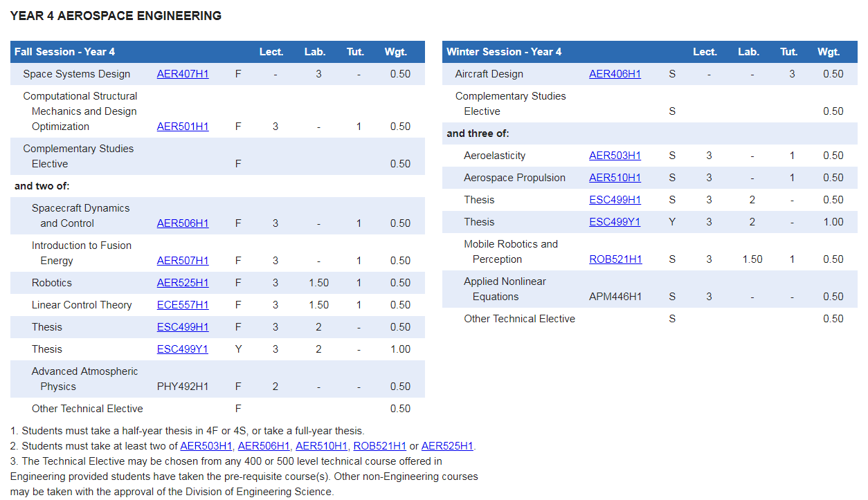Click AER510H1 link in footnote 2
868x500 pixels.
click(x=321, y=446)
